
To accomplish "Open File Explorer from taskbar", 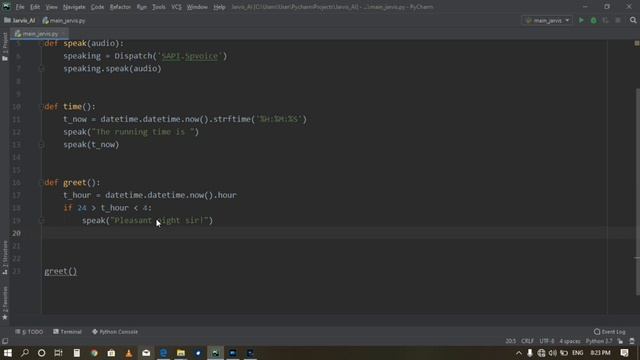I will click(x=181, y=353).
